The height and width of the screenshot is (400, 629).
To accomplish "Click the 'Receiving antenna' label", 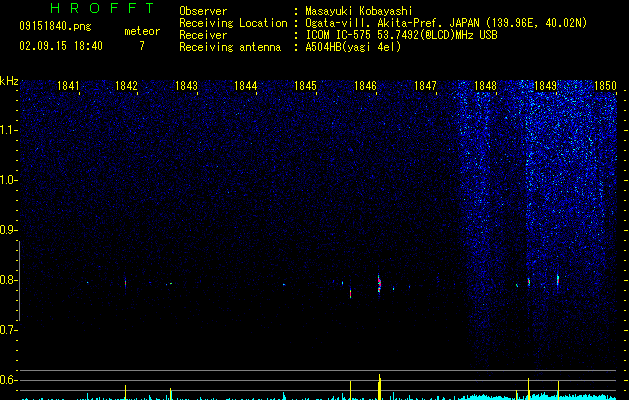I will pos(230,47).
